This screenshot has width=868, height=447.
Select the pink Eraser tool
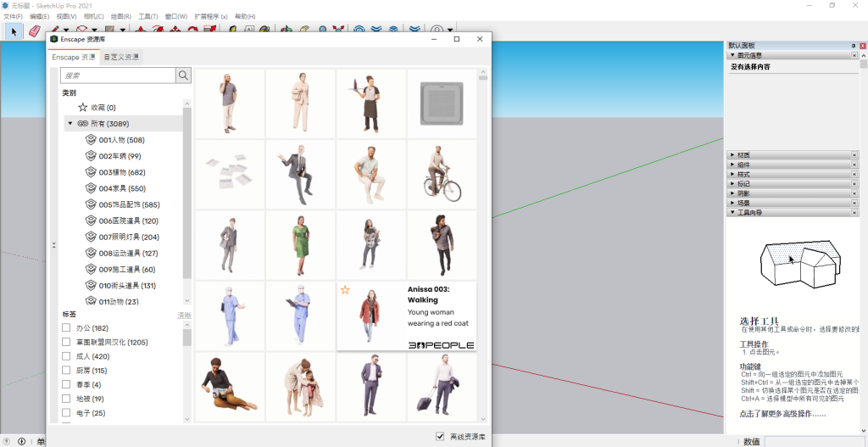coord(34,31)
